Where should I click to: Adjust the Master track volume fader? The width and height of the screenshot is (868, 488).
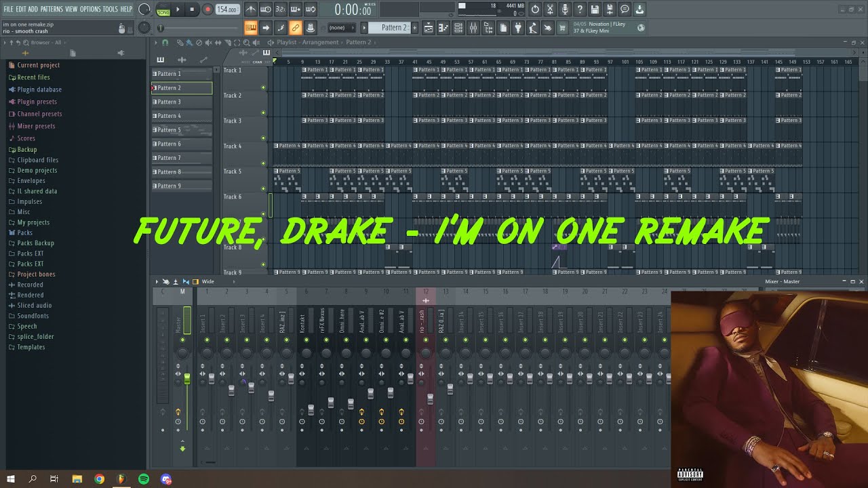pyautogui.click(x=187, y=380)
